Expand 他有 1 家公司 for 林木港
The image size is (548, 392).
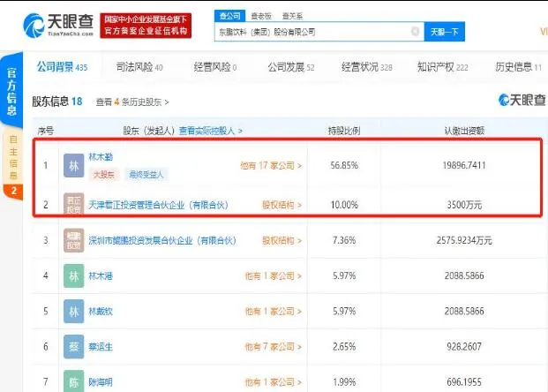click(x=273, y=276)
